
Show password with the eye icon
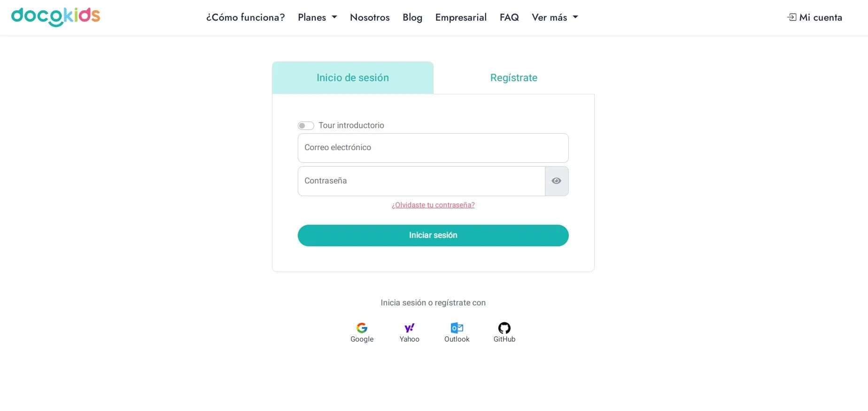(x=557, y=181)
